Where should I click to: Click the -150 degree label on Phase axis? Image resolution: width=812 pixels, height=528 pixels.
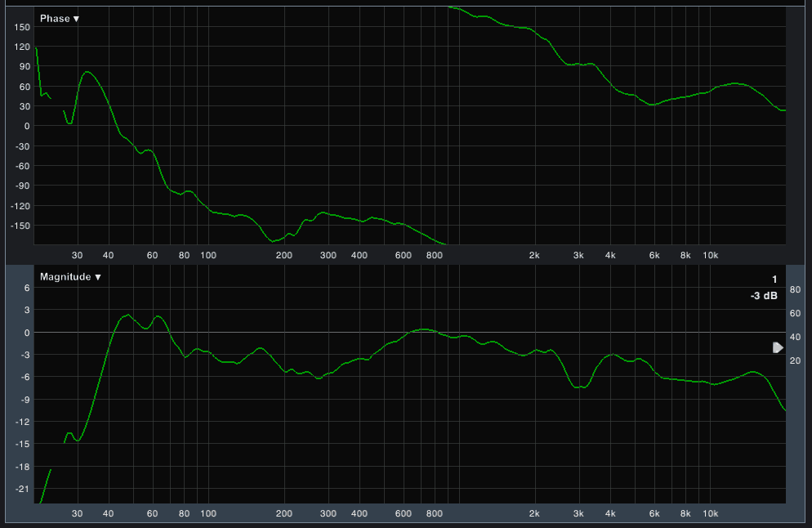tap(20, 226)
